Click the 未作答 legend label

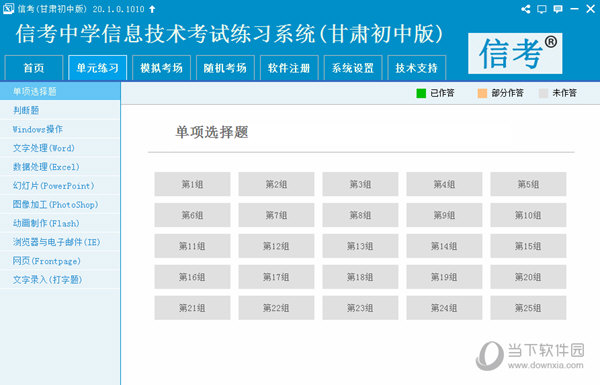coord(564,93)
